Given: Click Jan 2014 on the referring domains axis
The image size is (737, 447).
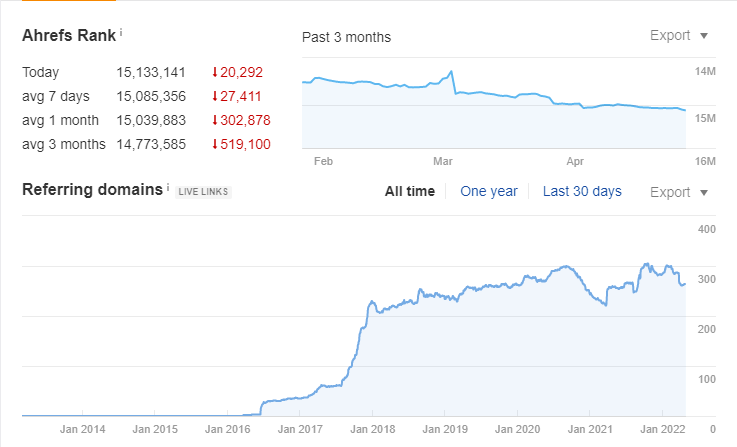Looking at the screenshot, I should tap(82, 429).
